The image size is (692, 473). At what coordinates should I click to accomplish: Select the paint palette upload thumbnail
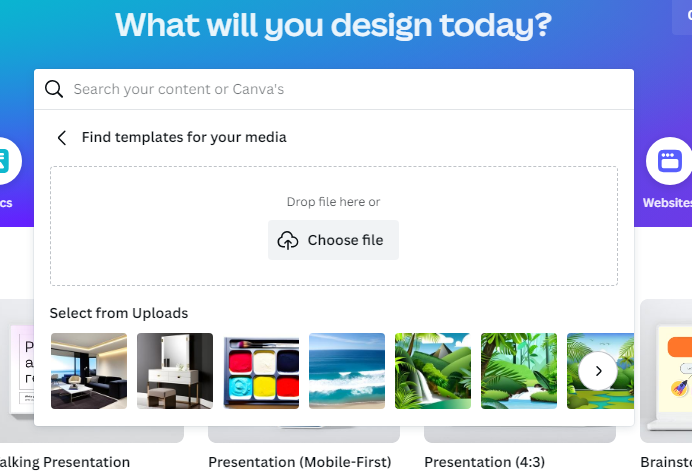pos(261,371)
